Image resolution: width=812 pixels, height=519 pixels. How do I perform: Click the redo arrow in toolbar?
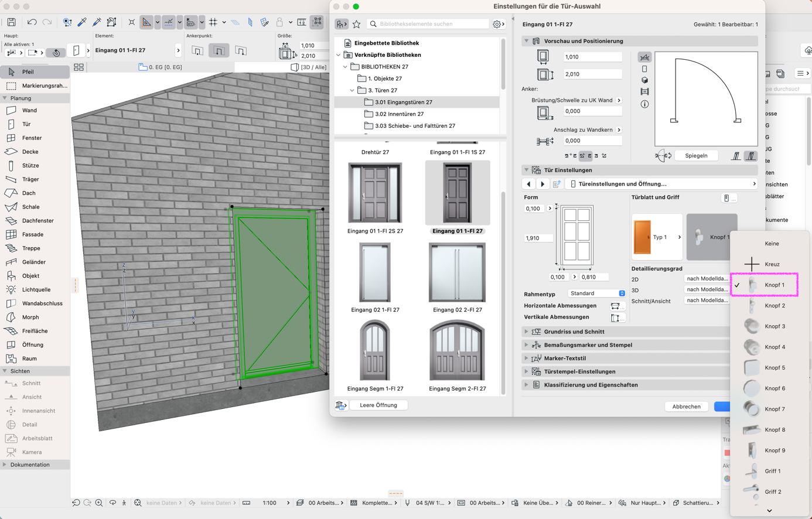(47, 22)
